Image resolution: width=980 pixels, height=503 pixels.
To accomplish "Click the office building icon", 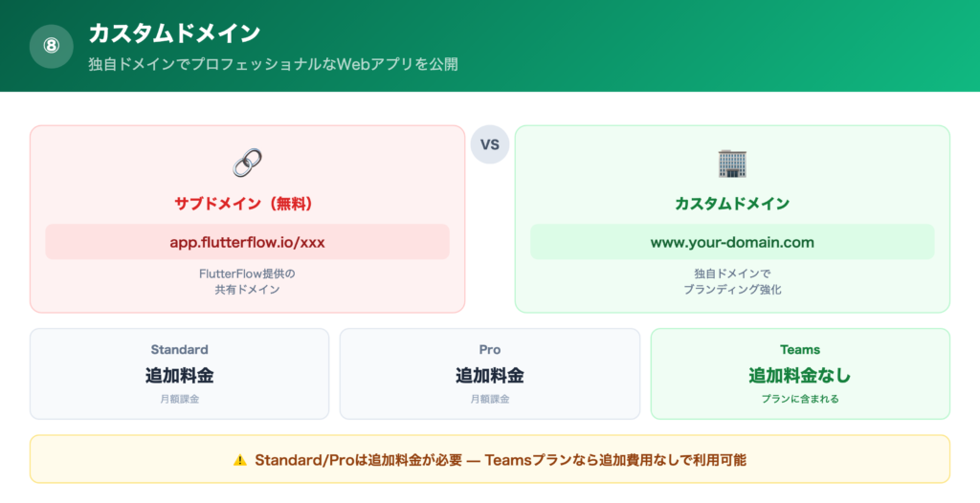I will click(732, 163).
